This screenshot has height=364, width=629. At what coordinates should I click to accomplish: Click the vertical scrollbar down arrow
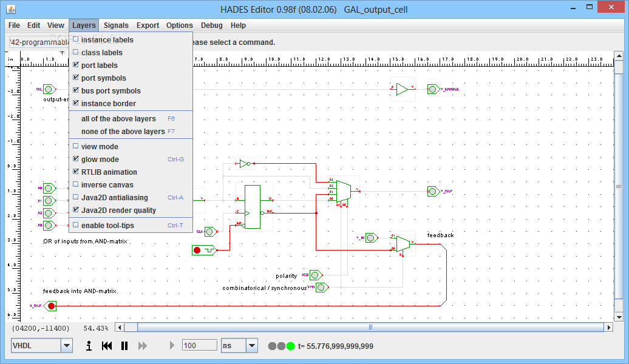[x=619, y=317]
